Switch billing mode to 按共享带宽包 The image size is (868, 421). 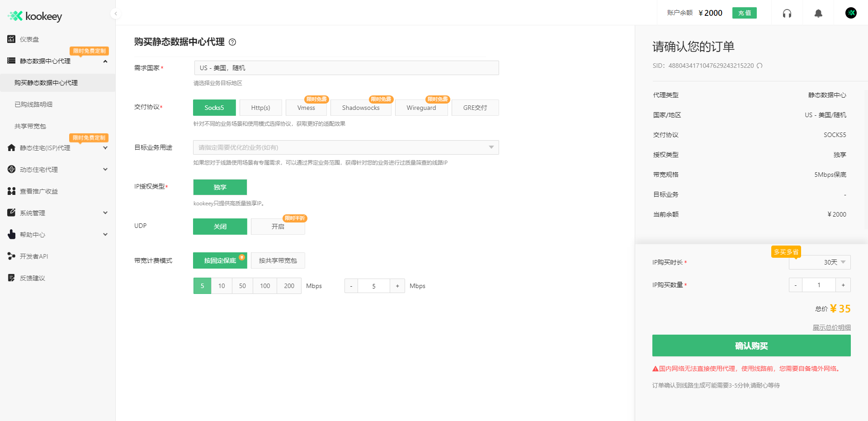click(278, 260)
